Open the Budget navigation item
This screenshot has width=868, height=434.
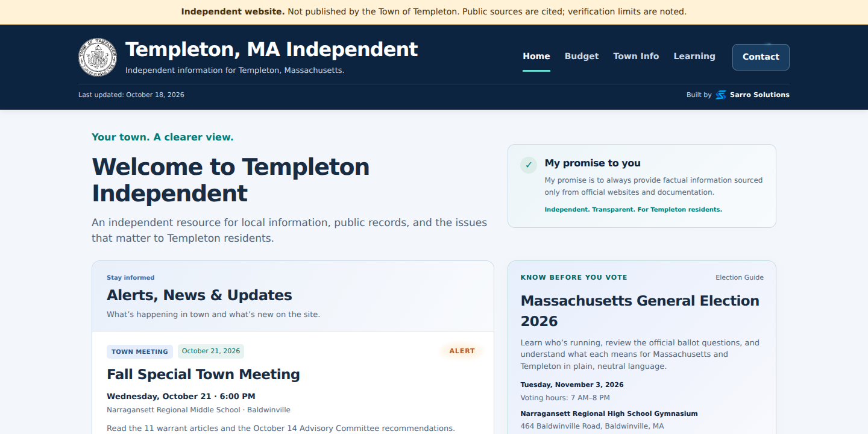click(x=582, y=56)
